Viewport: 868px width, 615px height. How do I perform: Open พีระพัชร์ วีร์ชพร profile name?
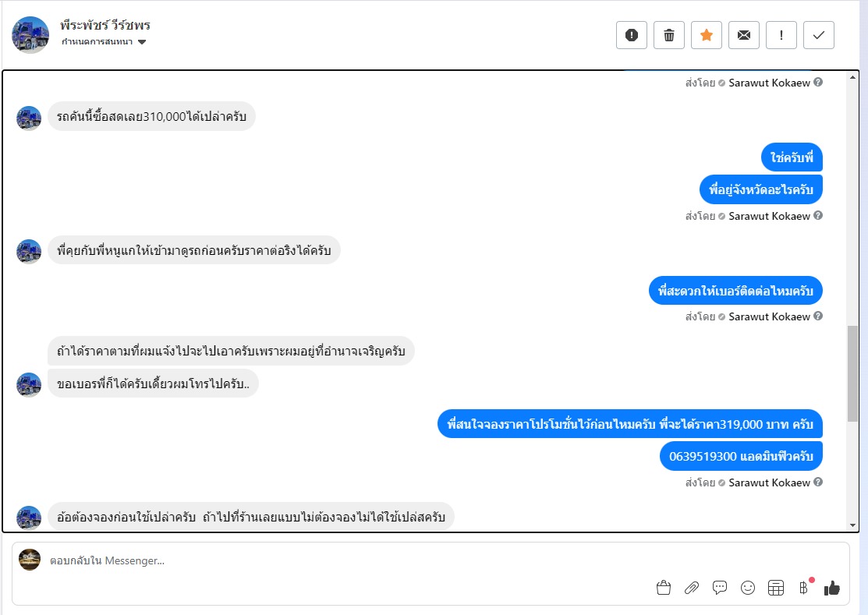(105, 26)
